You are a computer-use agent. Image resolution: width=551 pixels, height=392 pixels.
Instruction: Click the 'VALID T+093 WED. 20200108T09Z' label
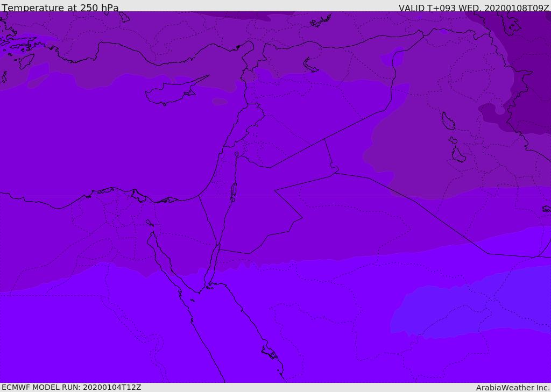(x=474, y=8)
